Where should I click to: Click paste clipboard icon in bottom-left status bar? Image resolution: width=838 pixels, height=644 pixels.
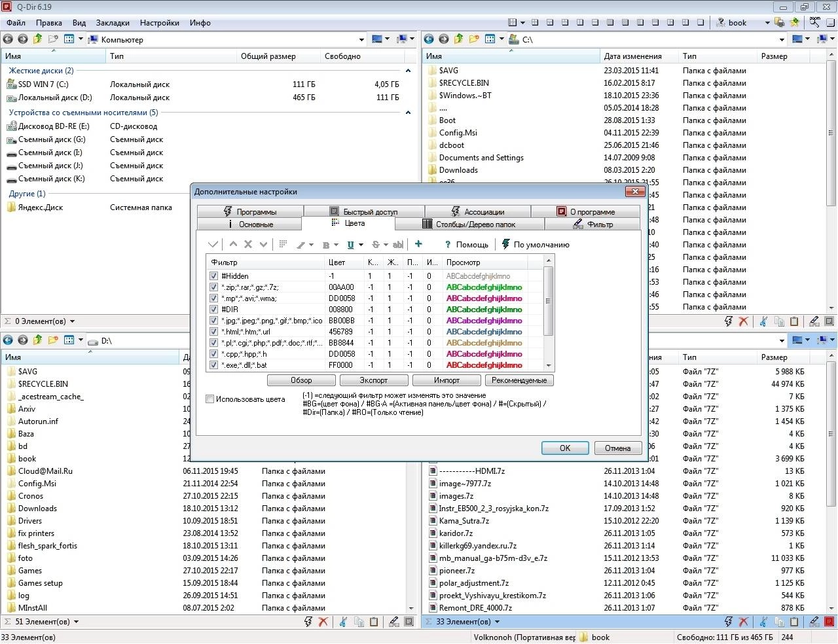[x=374, y=622]
